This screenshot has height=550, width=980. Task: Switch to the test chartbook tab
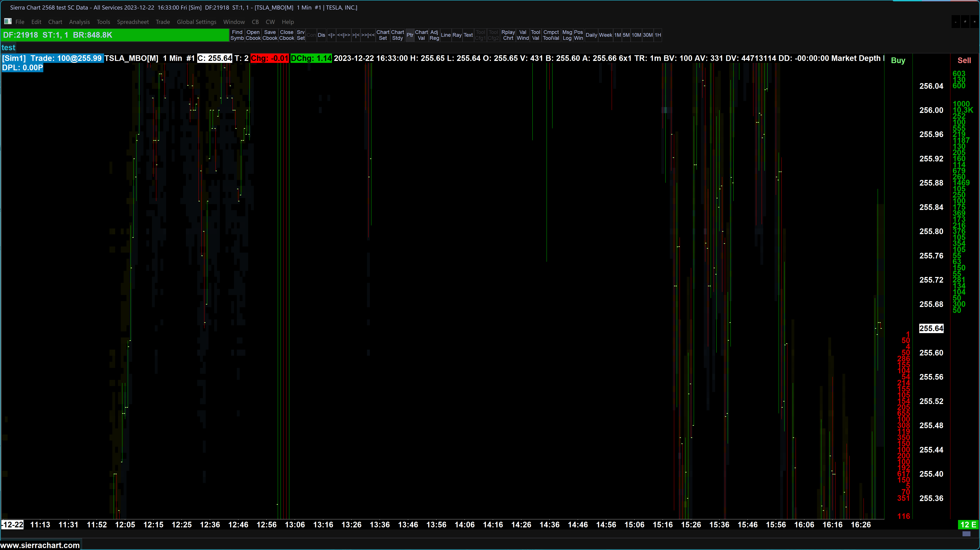click(8, 48)
